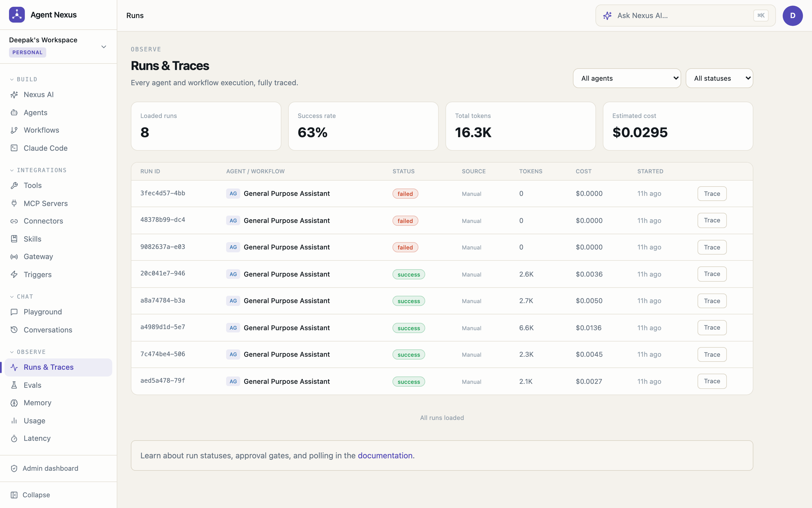Click the Workflows branch icon
812x508 pixels.
pyautogui.click(x=14, y=130)
